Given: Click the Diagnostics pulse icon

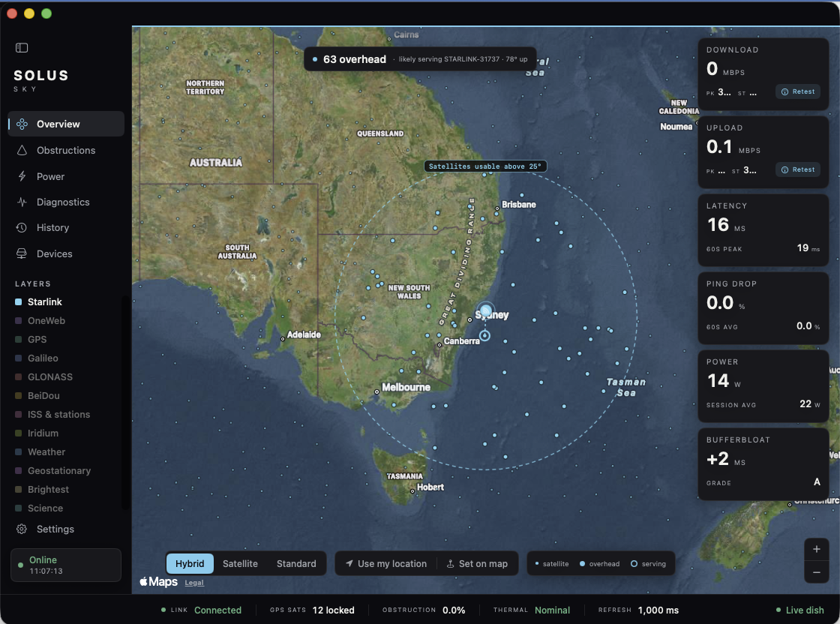Looking at the screenshot, I should click(22, 202).
